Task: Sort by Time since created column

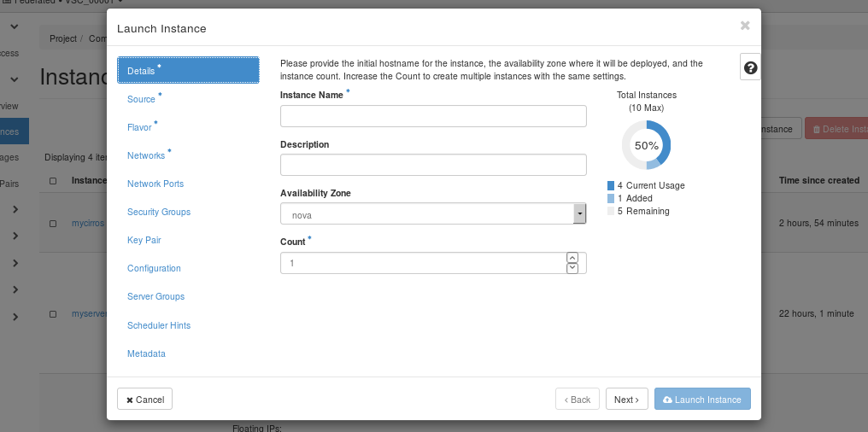Action: (x=818, y=180)
